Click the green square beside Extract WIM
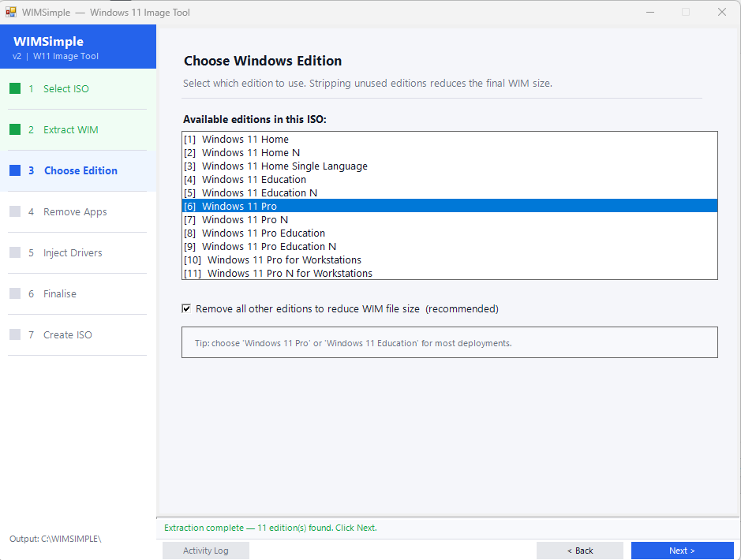The width and height of the screenshot is (741, 560). 15,130
